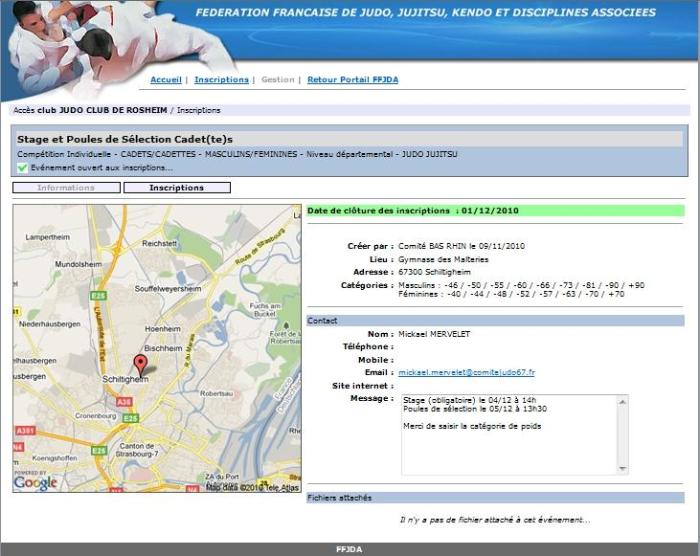
Task: Go to Inscriptions in the top navigation
Action: (x=221, y=80)
